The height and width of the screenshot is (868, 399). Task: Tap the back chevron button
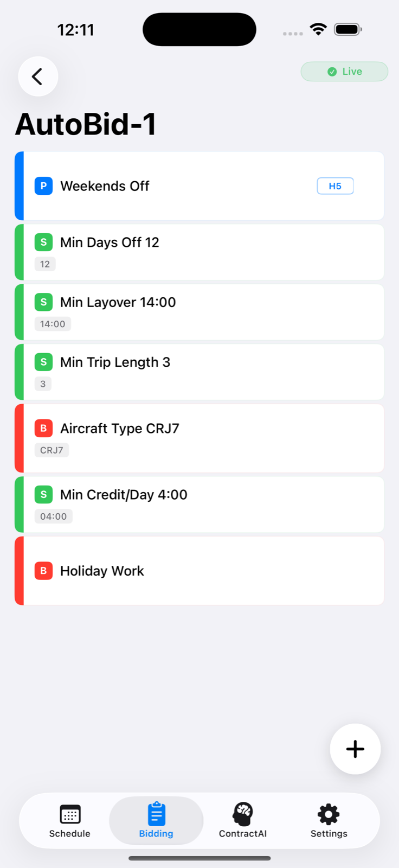[x=38, y=76]
